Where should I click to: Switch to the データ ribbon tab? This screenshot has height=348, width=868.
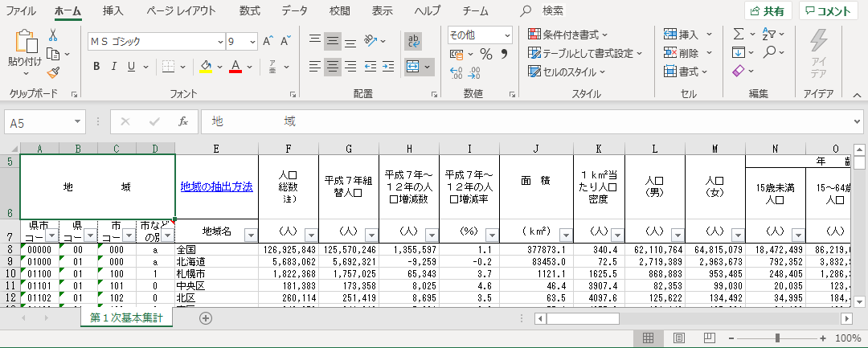click(x=294, y=10)
